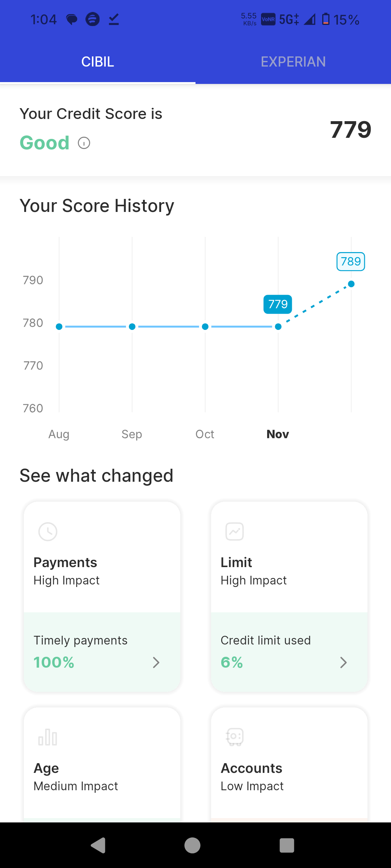Tap the Oct data point on chart

coord(205,327)
